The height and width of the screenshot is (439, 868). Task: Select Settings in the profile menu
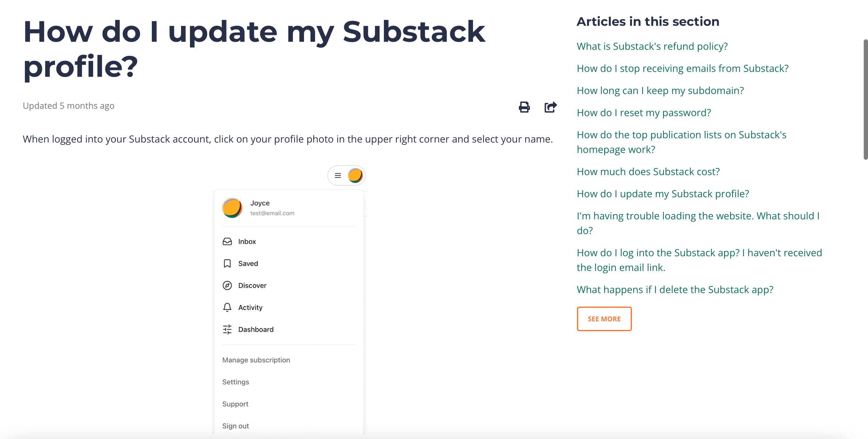235,382
